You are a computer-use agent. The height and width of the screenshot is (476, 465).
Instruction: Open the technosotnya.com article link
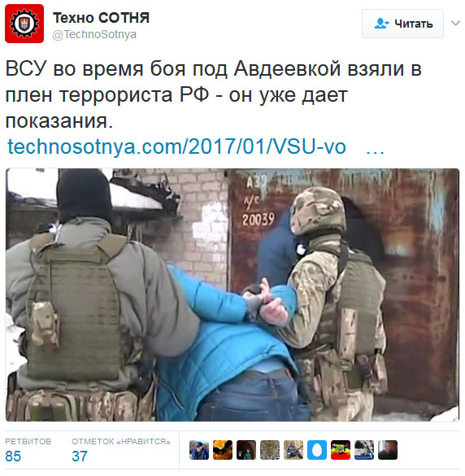(x=176, y=147)
